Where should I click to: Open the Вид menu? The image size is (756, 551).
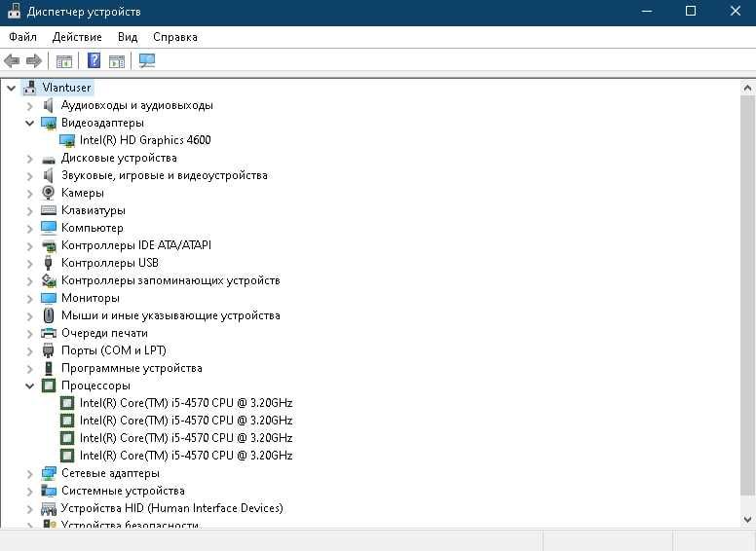[128, 37]
